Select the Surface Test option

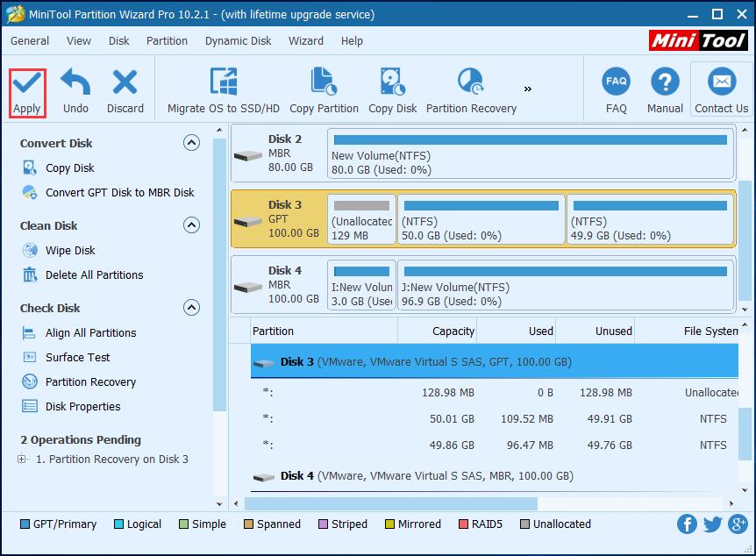click(x=77, y=358)
